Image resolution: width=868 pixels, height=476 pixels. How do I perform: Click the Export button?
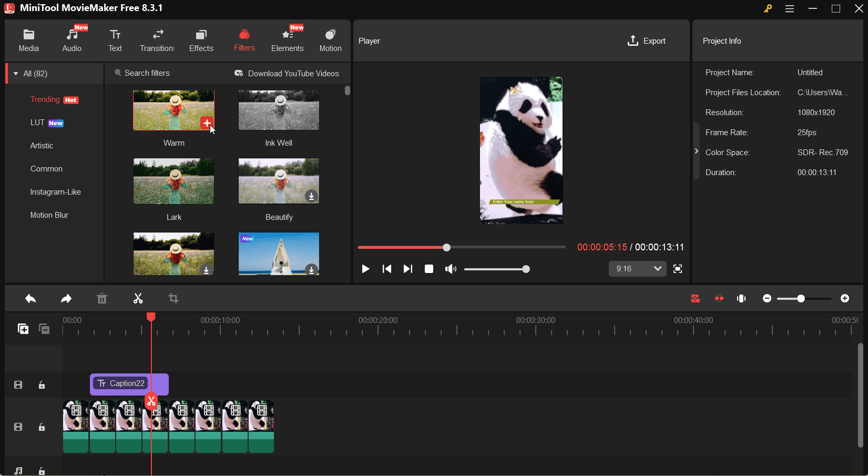tap(647, 40)
